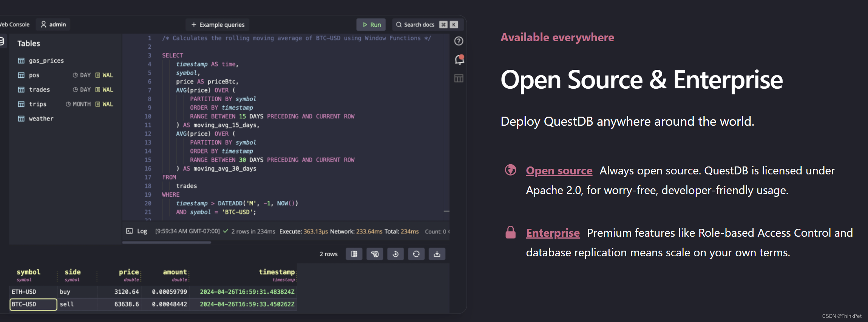
Task: Click the FROM keyword on line 17
Action: [x=169, y=177]
